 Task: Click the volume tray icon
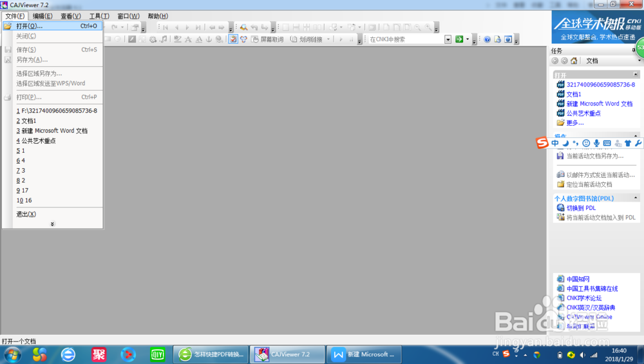pyautogui.click(x=582, y=354)
